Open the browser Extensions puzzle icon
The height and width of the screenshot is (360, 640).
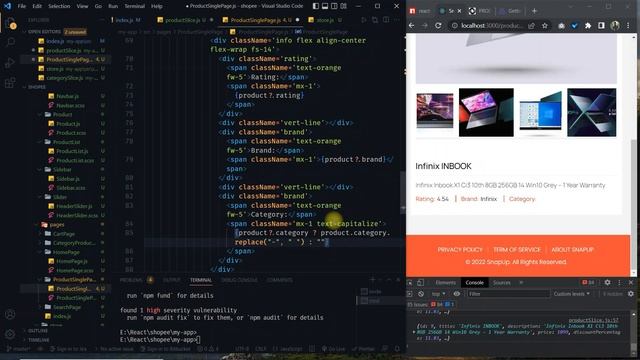(x=588, y=25)
